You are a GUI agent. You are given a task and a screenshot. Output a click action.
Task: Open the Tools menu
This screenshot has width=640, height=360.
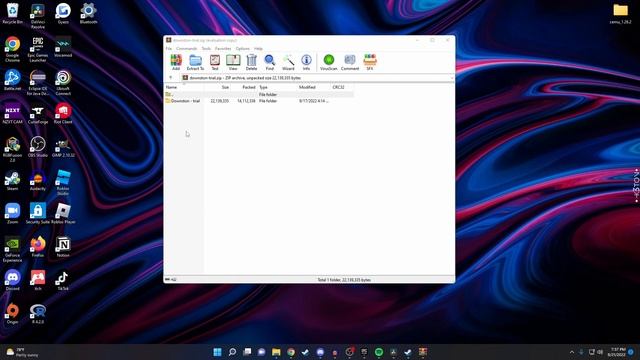(x=206, y=49)
